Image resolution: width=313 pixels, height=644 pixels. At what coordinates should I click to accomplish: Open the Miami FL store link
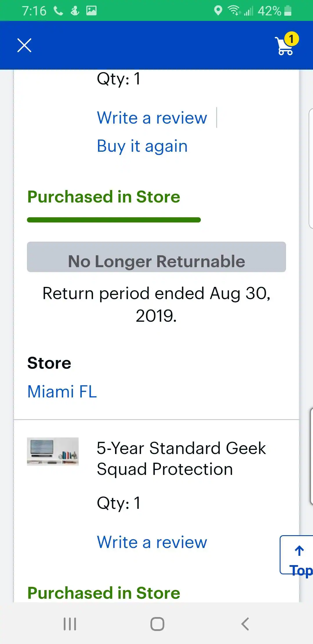click(62, 391)
